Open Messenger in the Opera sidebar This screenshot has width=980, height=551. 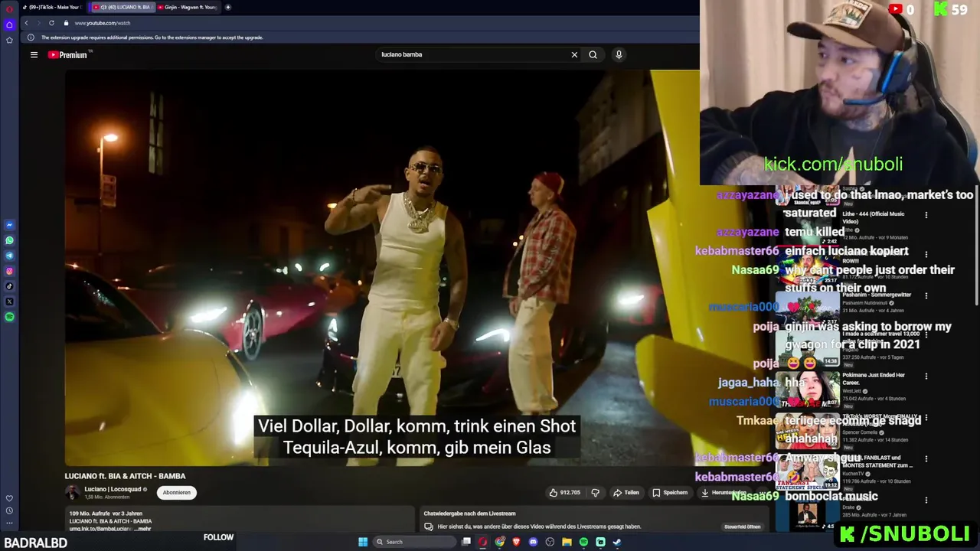point(9,225)
